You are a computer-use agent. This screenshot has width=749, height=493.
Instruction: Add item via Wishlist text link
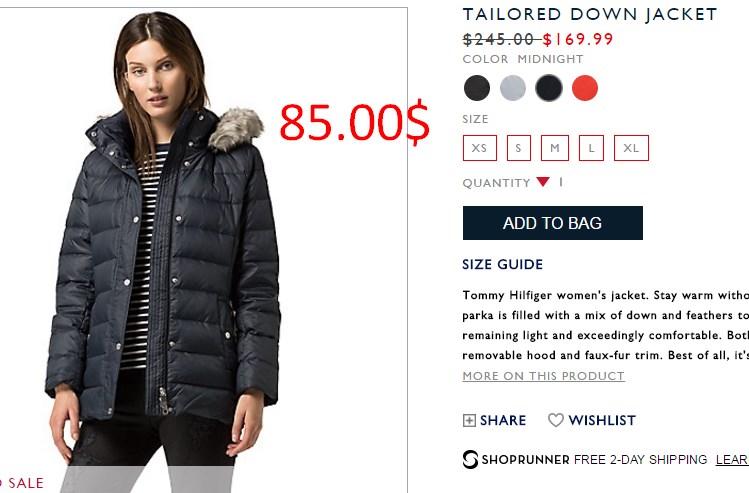(602, 420)
